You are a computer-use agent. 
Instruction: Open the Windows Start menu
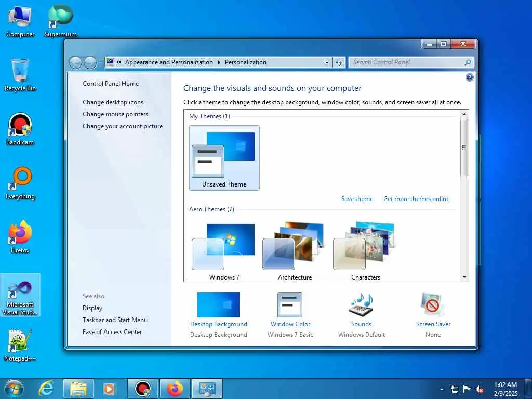pos(14,389)
